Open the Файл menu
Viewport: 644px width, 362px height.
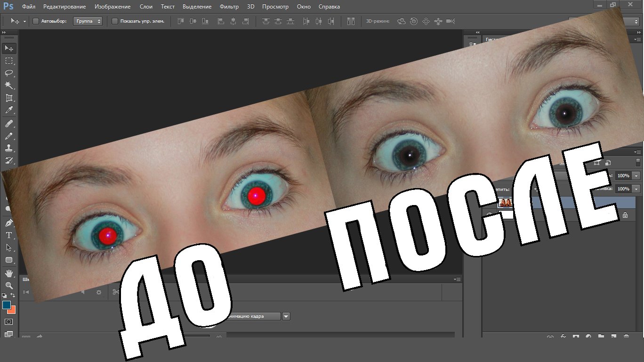pos(29,7)
